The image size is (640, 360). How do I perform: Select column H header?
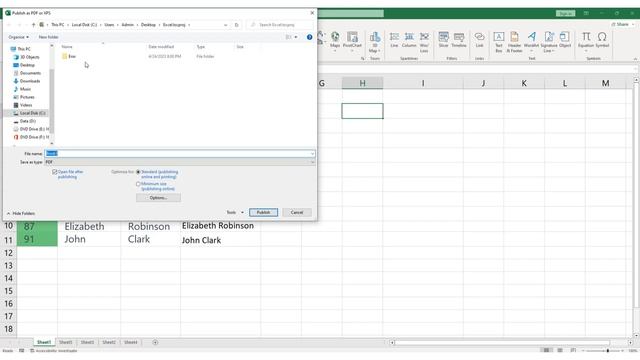(x=362, y=83)
